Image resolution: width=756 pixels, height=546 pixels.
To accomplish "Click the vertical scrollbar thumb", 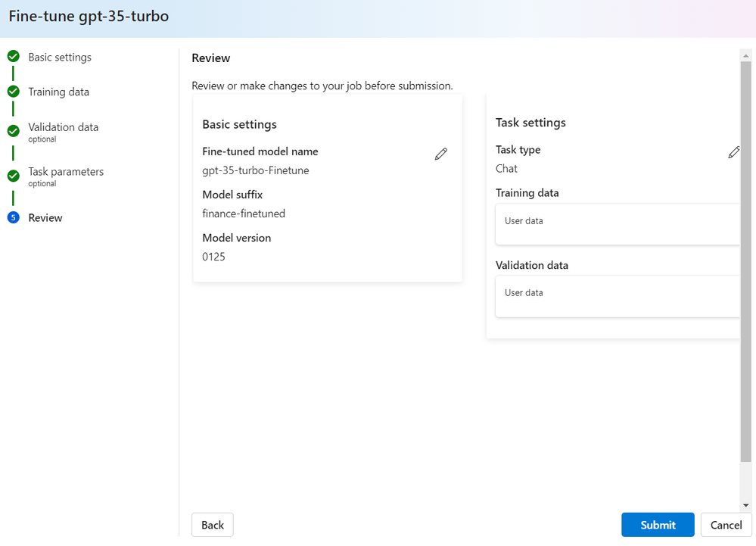I will pos(746,261).
